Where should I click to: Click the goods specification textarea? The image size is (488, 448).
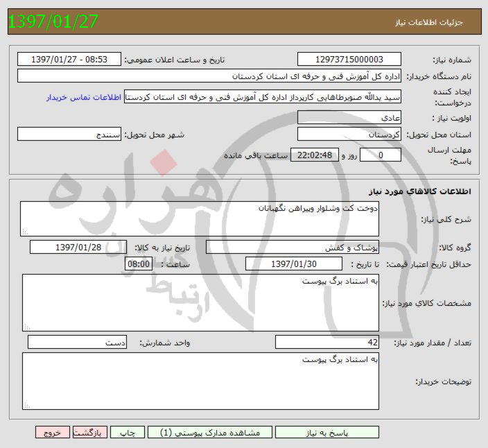coord(200,302)
